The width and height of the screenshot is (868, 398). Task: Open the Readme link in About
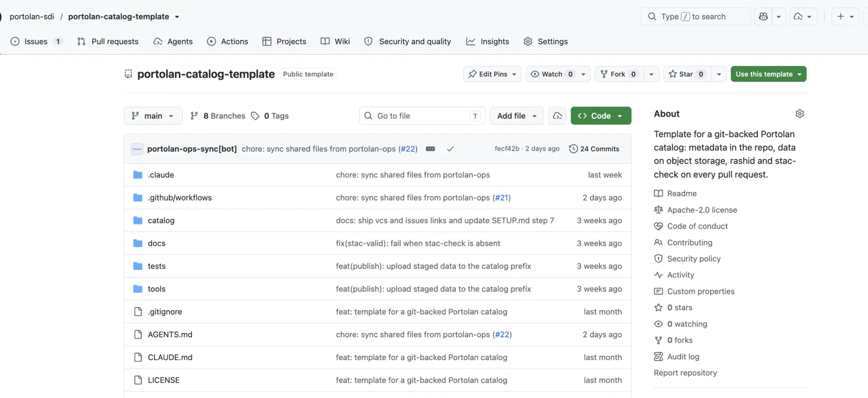point(675,194)
